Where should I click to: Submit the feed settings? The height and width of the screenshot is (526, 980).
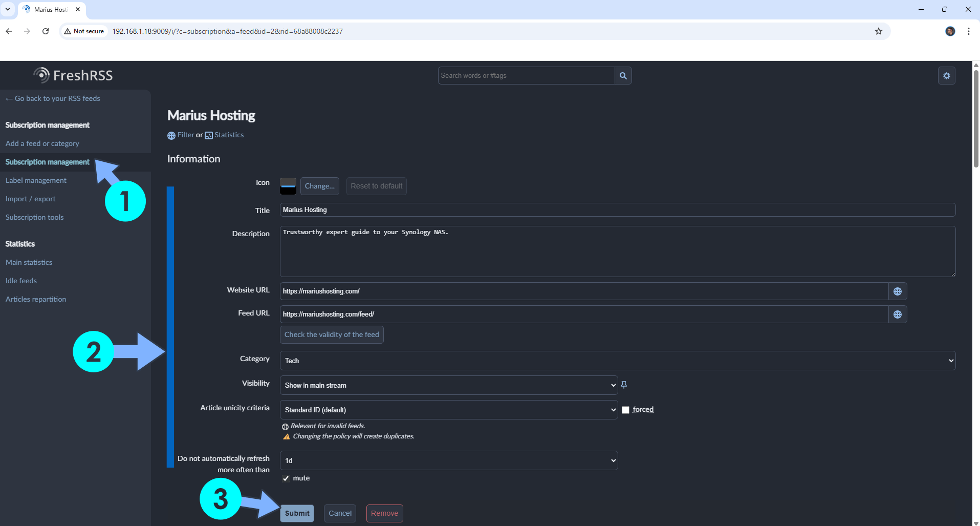(x=297, y=513)
